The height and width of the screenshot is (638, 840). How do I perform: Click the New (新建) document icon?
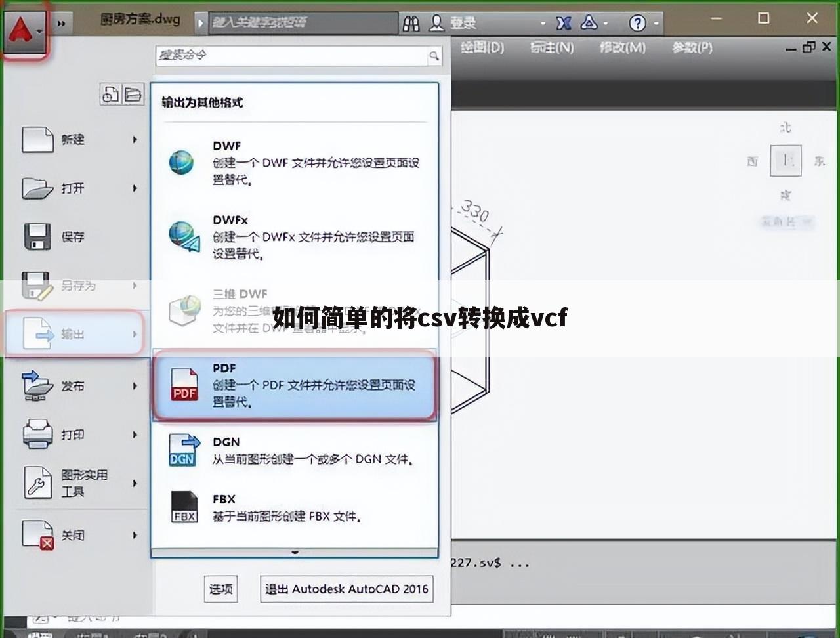[37, 140]
